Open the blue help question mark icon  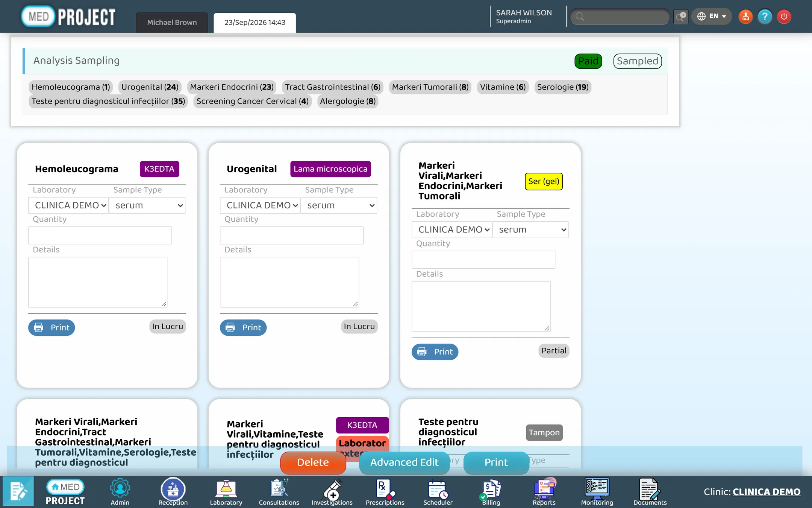click(x=765, y=17)
